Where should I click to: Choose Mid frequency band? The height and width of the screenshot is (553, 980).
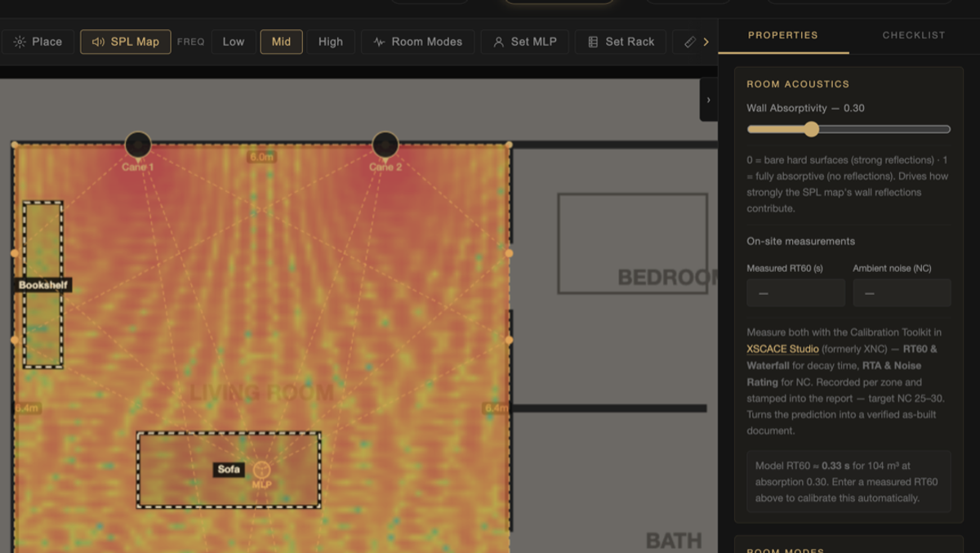(x=281, y=42)
